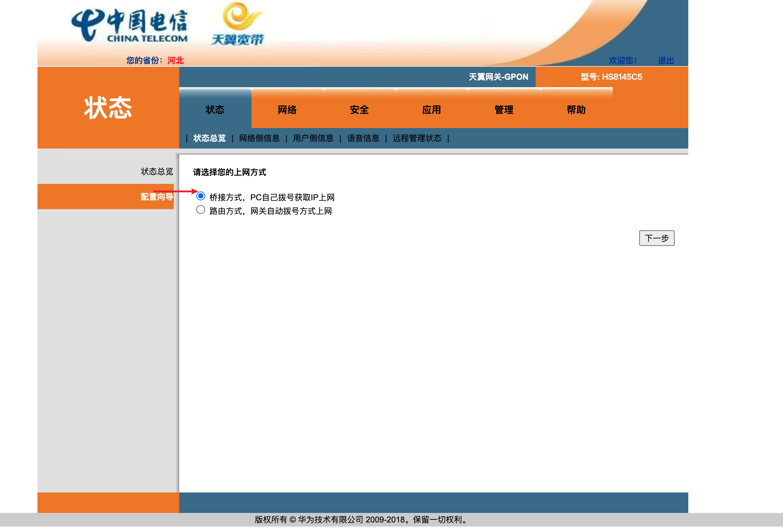
Task: Open the 应用 tab
Action: [431, 109]
